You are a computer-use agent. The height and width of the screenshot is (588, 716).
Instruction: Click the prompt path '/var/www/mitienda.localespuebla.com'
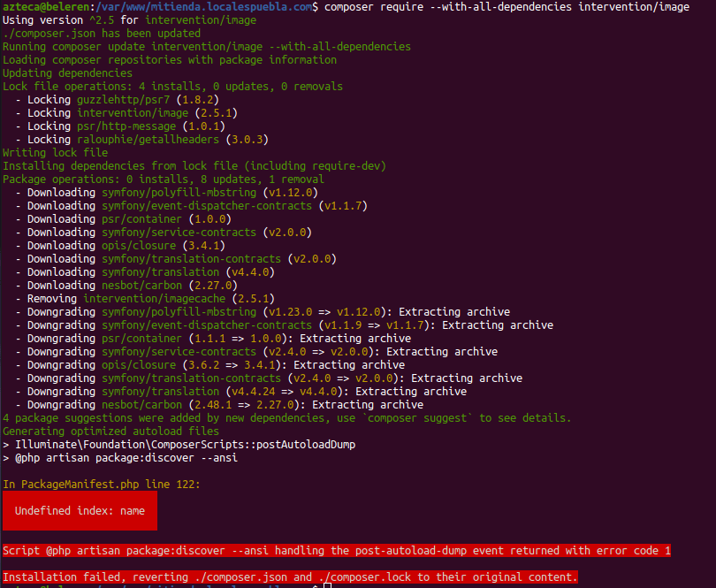(203, 7)
